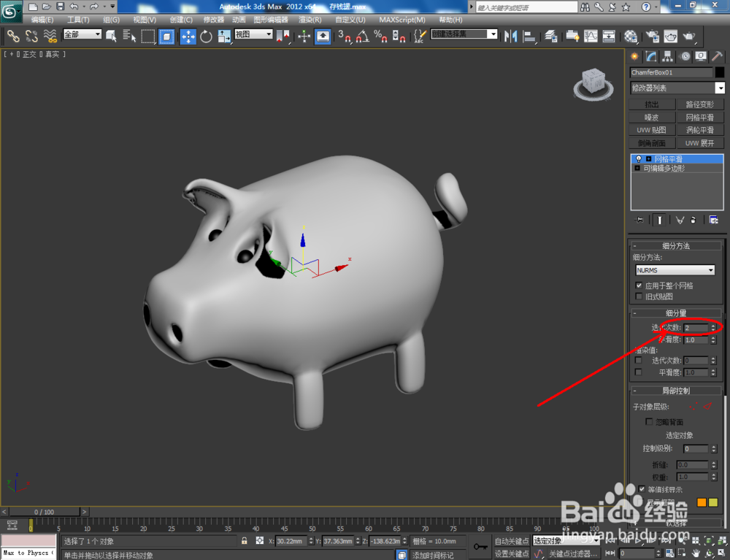This screenshot has width=730, height=560.
Task: Switch to the Create panel tab
Action: point(634,57)
